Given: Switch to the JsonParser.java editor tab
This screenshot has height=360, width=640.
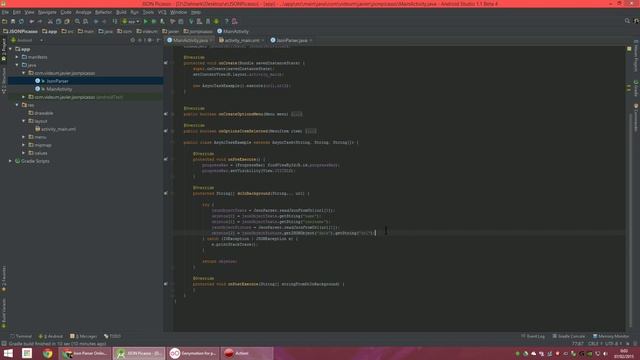Looking at the screenshot, I should coord(291,40).
